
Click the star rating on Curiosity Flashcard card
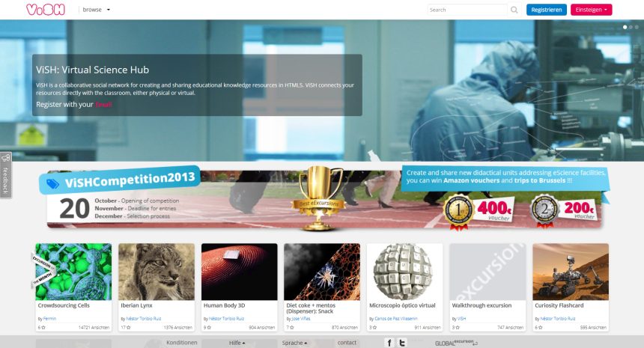tap(538, 328)
